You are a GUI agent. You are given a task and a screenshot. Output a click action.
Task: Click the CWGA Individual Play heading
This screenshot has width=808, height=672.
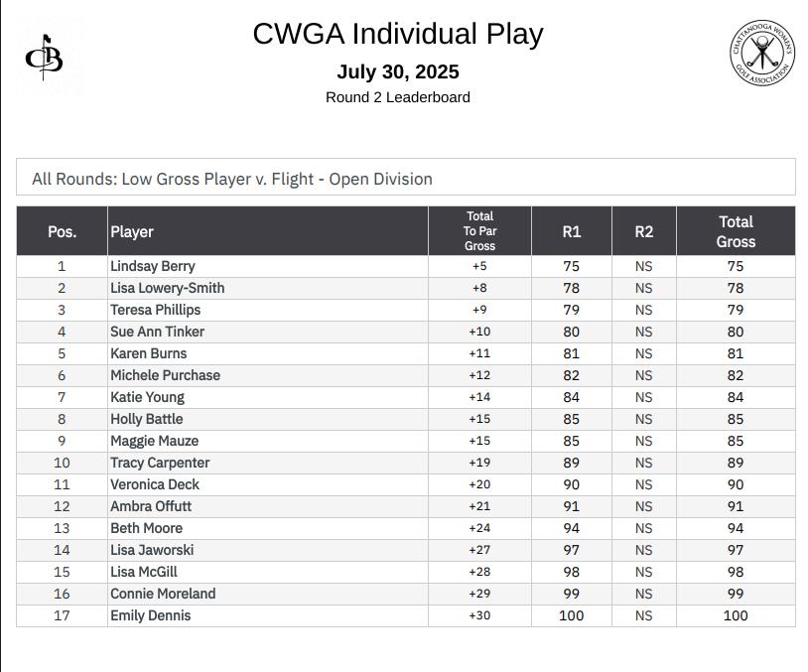(398, 34)
